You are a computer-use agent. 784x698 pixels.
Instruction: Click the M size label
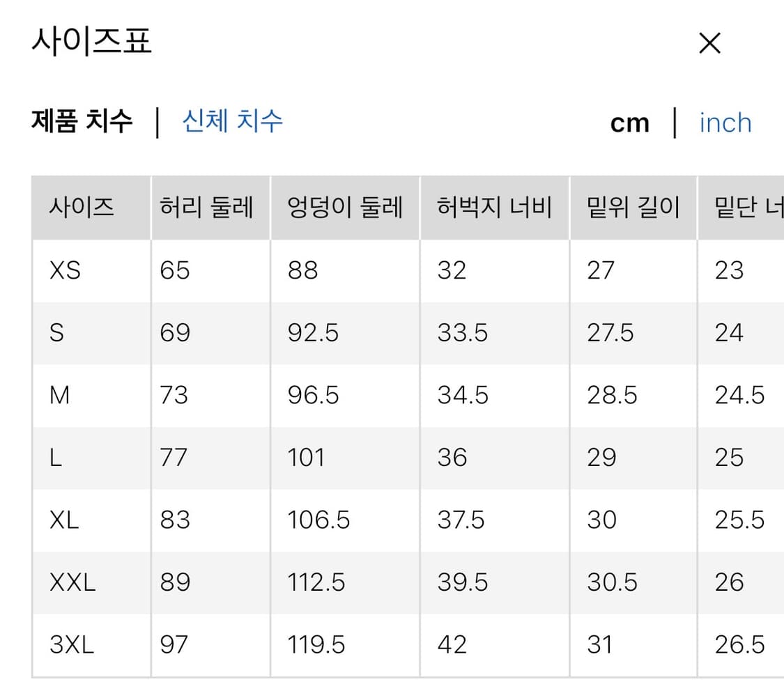61,395
